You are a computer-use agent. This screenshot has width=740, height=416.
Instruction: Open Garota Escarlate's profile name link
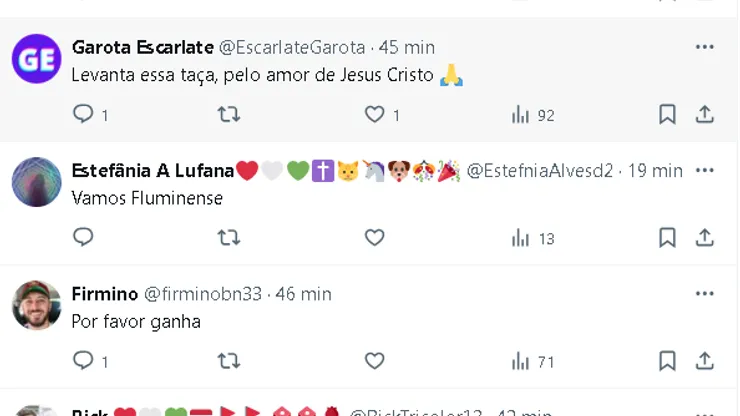click(x=142, y=47)
